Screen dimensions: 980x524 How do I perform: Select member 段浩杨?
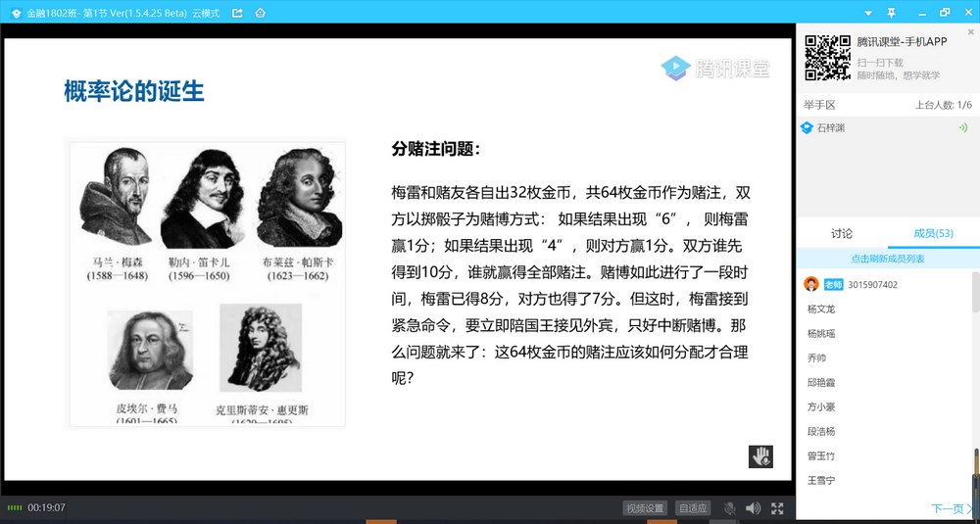tap(821, 432)
